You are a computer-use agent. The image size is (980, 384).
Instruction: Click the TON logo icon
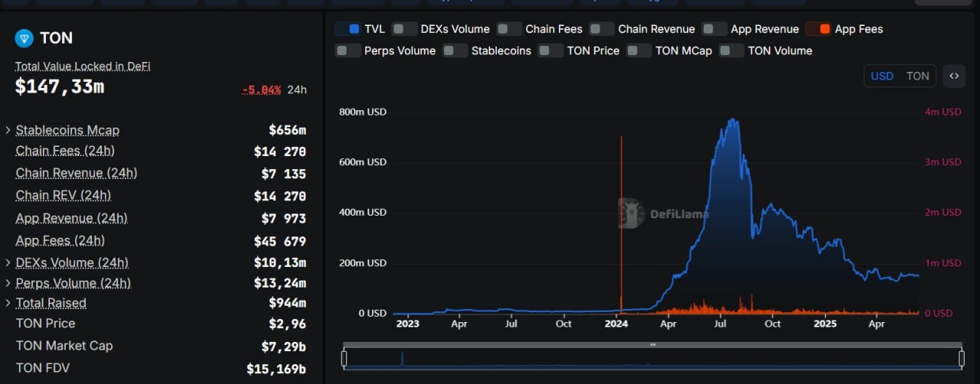click(24, 38)
